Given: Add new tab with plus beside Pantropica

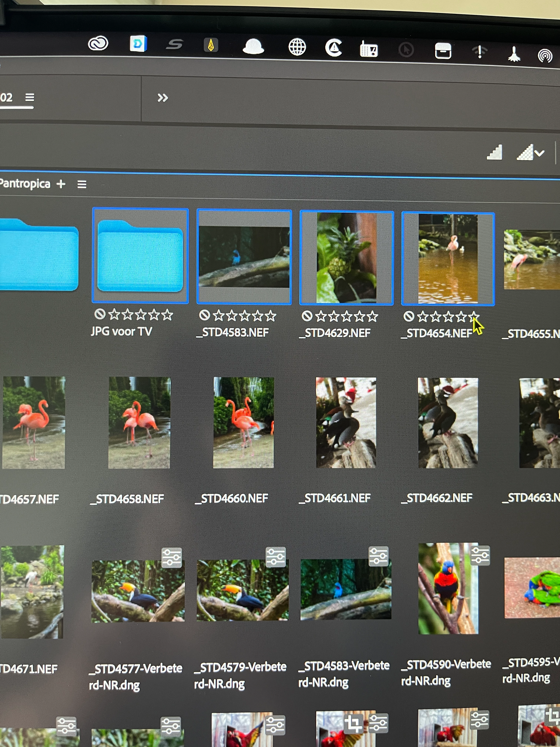Looking at the screenshot, I should pyautogui.click(x=61, y=184).
